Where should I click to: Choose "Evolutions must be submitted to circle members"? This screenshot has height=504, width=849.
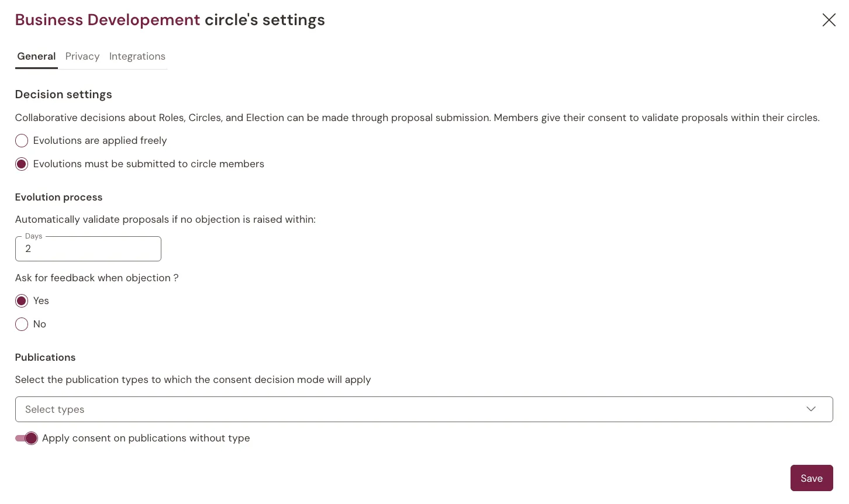tap(22, 164)
